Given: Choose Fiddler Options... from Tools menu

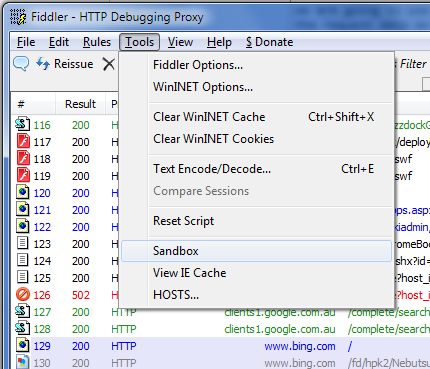Looking at the screenshot, I should (257, 65).
